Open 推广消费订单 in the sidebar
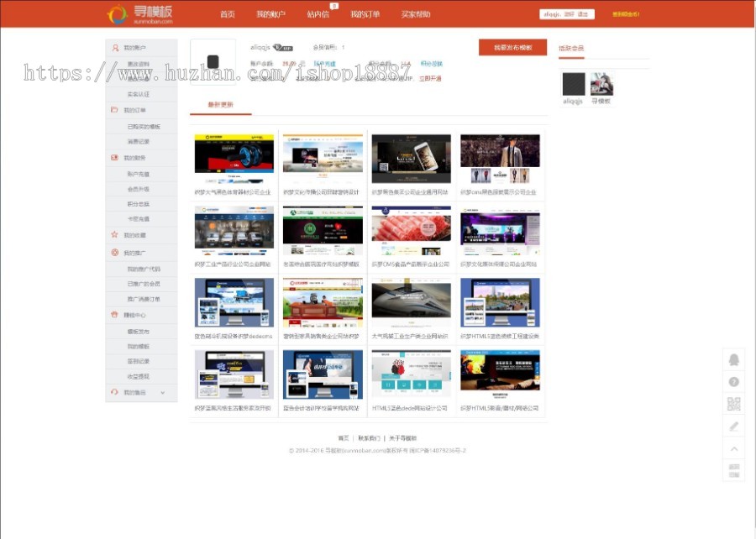This screenshot has height=539, width=756. (144, 299)
